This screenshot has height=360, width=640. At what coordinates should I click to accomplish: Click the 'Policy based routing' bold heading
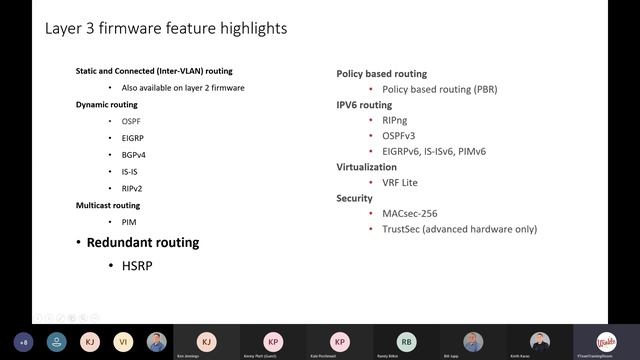[x=382, y=74]
